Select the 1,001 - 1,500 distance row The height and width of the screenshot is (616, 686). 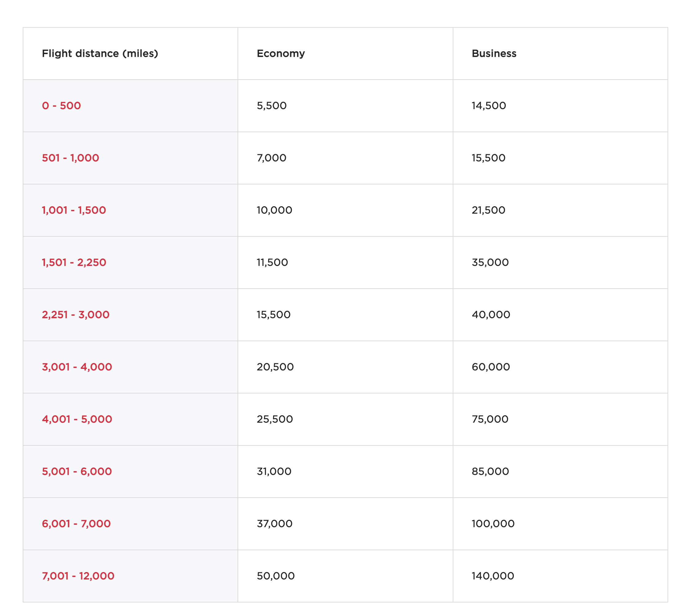click(74, 210)
